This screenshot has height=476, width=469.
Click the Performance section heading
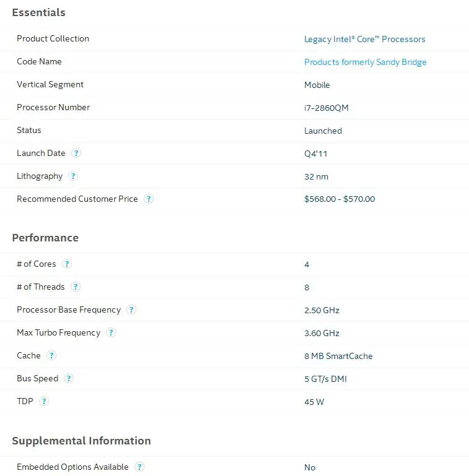[45, 238]
